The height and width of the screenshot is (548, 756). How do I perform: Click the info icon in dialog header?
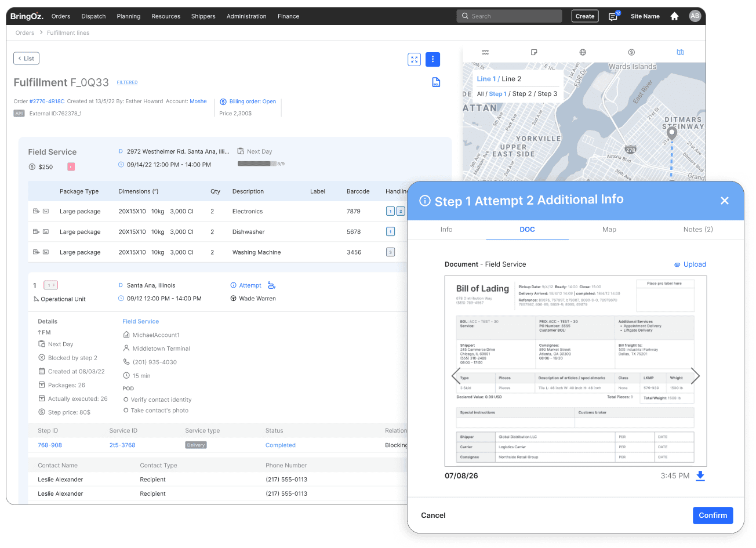tap(425, 201)
